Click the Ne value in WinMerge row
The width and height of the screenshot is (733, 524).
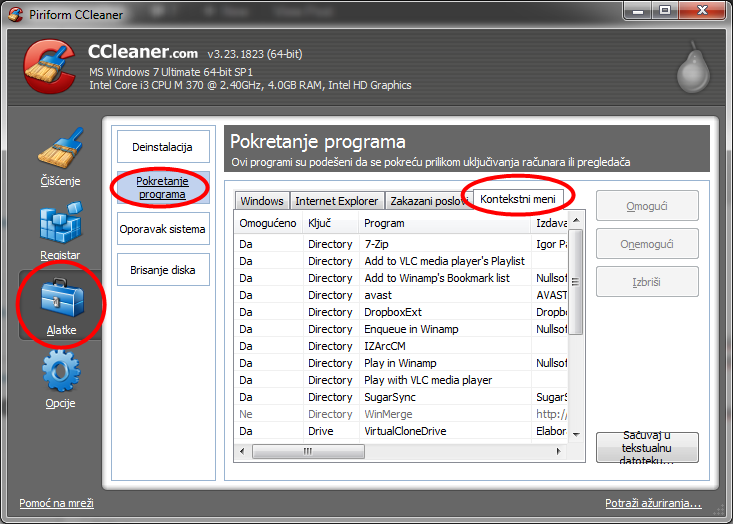(x=246, y=414)
